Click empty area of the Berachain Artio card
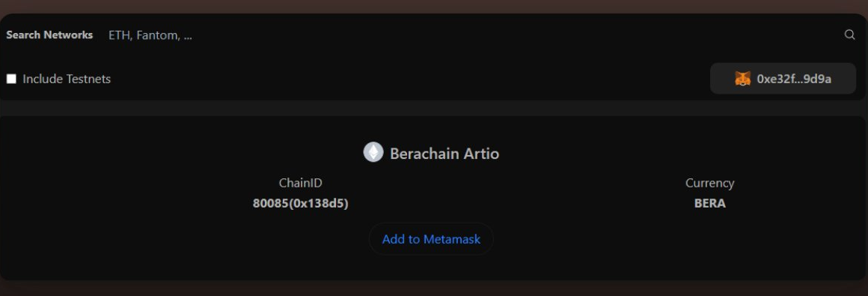Screen dimensions: 868x296 tap(166, 244)
